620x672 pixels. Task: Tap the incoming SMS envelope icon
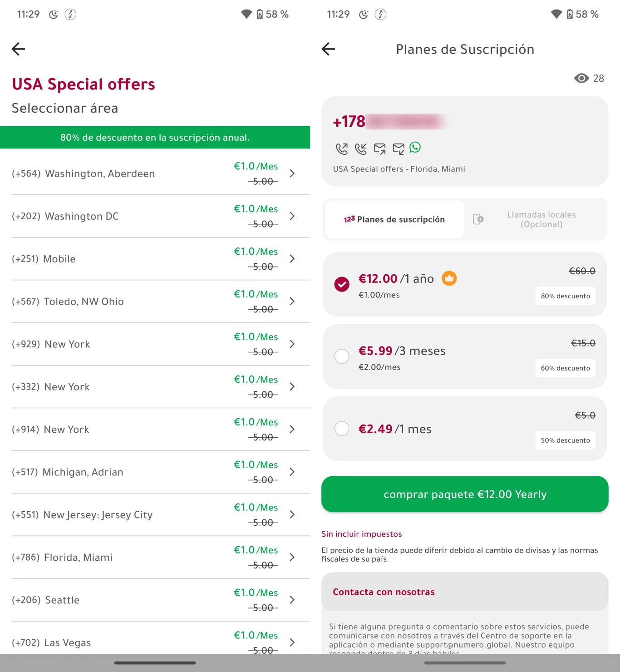tap(399, 148)
